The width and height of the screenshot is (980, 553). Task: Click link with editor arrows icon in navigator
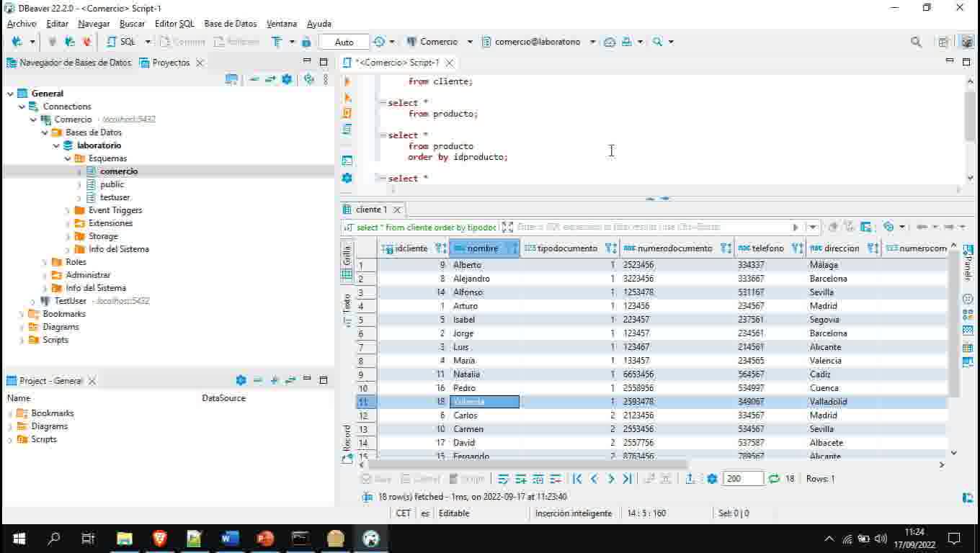(x=270, y=79)
